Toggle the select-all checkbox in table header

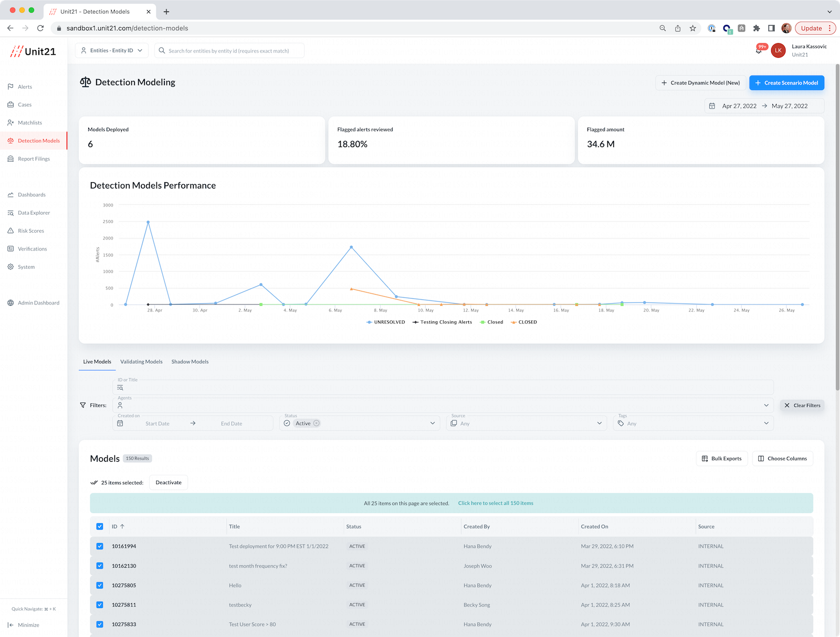(100, 527)
